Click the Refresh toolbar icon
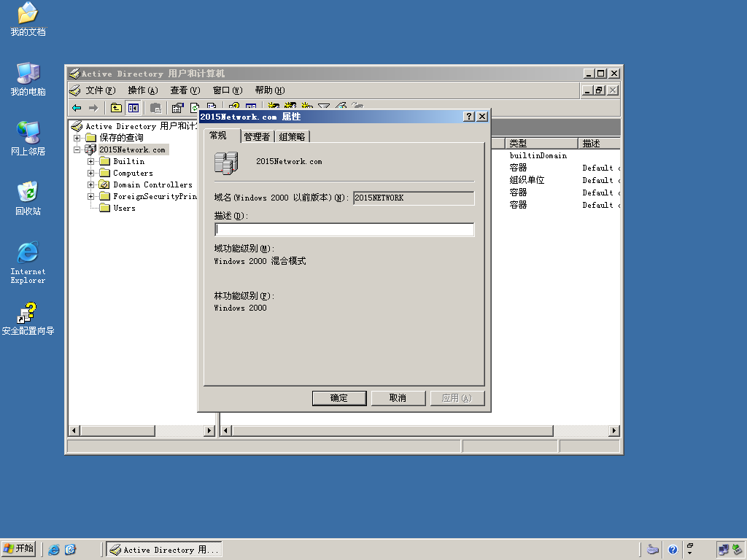Image resolution: width=747 pixels, height=560 pixels. 194,108
